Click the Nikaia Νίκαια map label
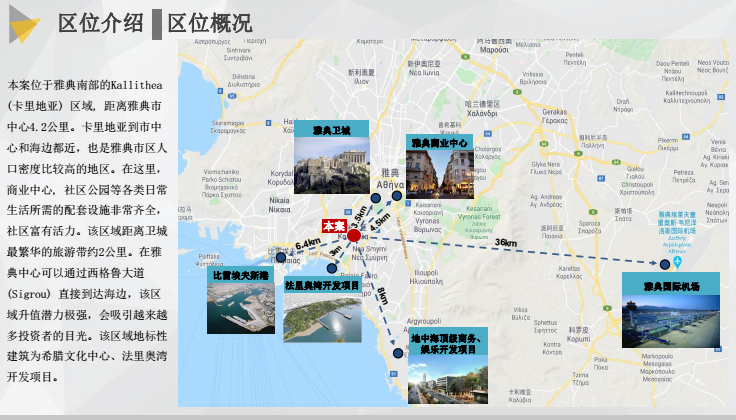 pos(279,205)
